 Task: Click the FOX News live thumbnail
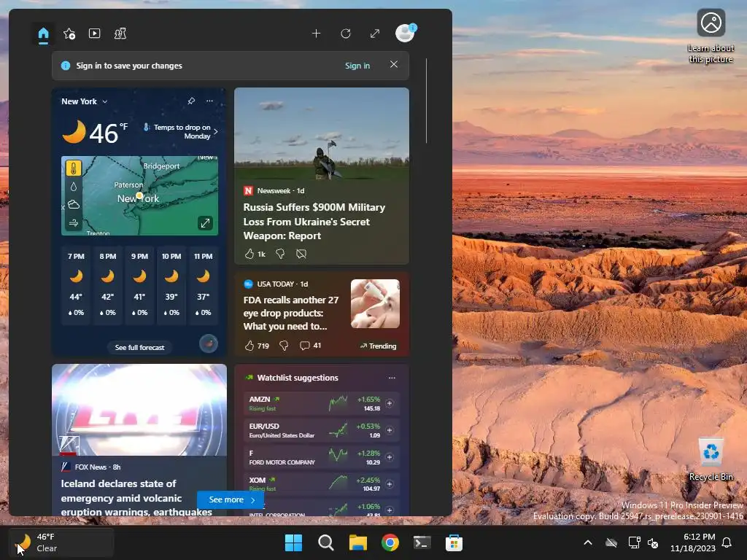pos(139,410)
